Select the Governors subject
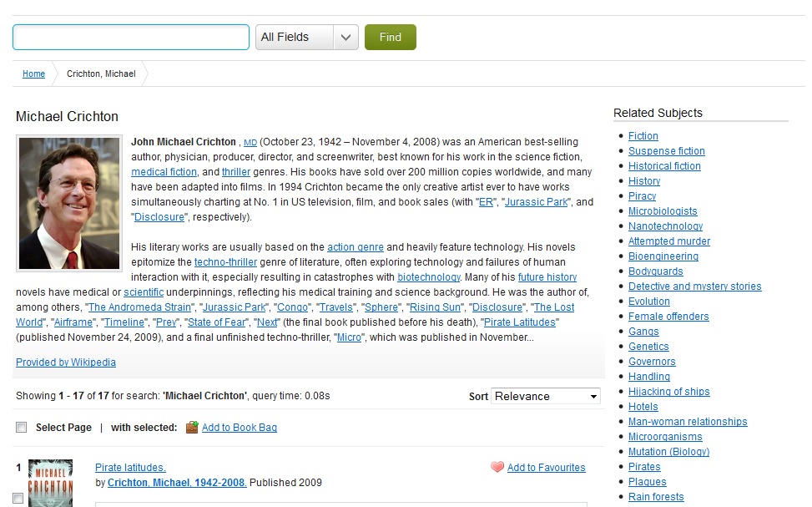This screenshot has width=812, height=507. [x=652, y=362]
